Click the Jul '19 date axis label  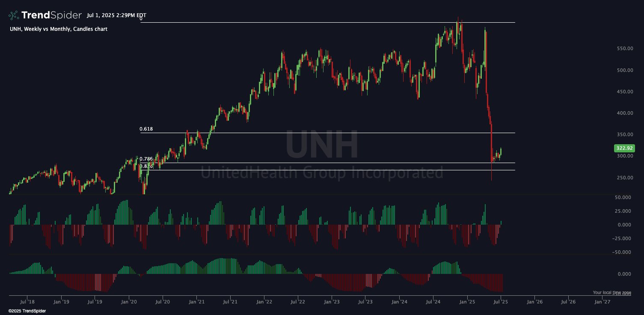click(x=95, y=302)
